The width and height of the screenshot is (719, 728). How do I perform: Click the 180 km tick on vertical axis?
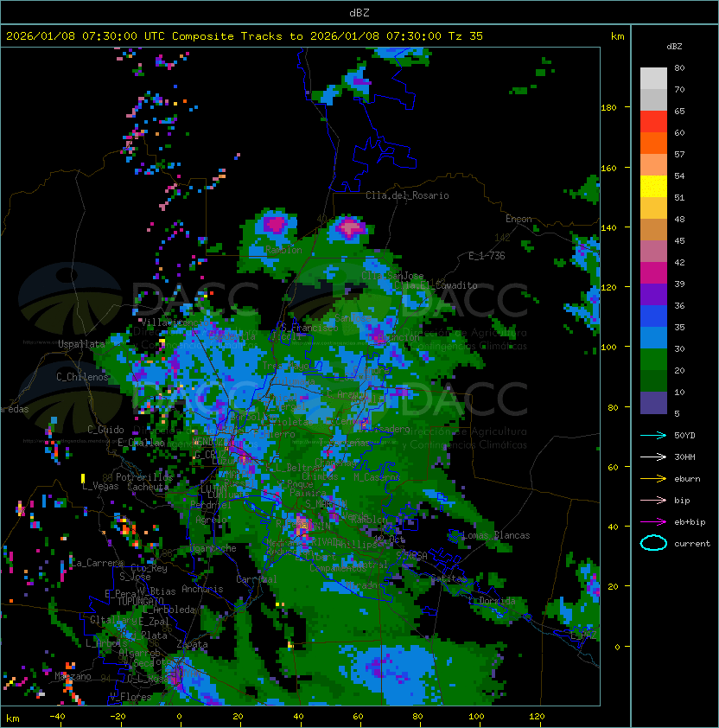[608, 108]
